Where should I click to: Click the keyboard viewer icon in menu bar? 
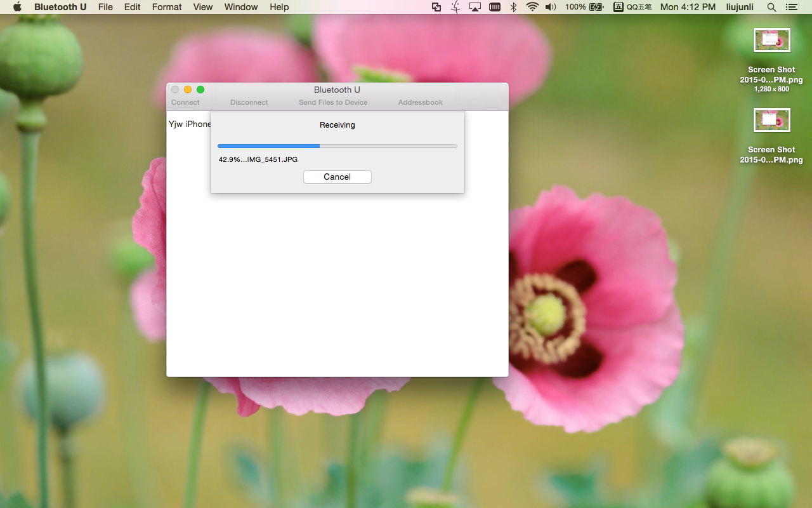(x=495, y=7)
